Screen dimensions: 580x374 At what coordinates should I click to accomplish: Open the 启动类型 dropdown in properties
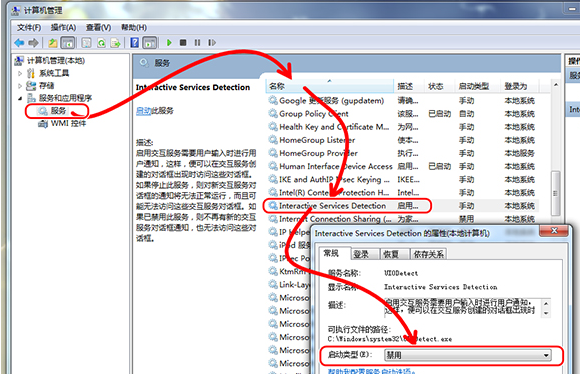(468, 355)
